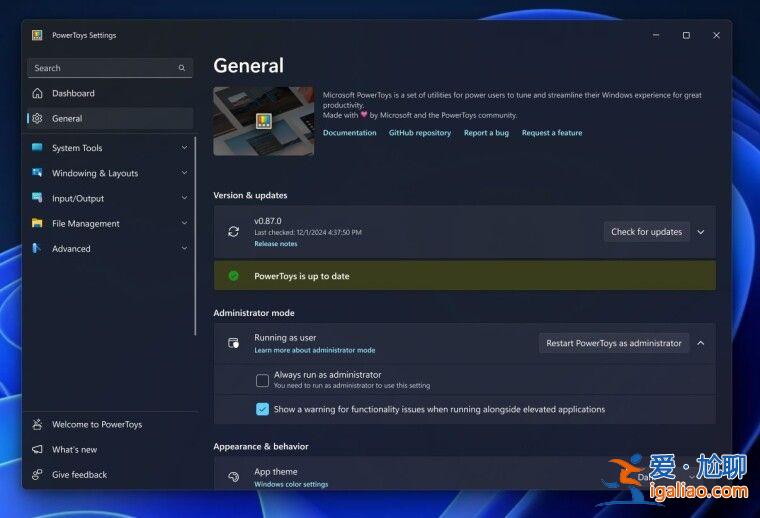Open the What's new item
760x518 pixels.
pyautogui.click(x=74, y=450)
